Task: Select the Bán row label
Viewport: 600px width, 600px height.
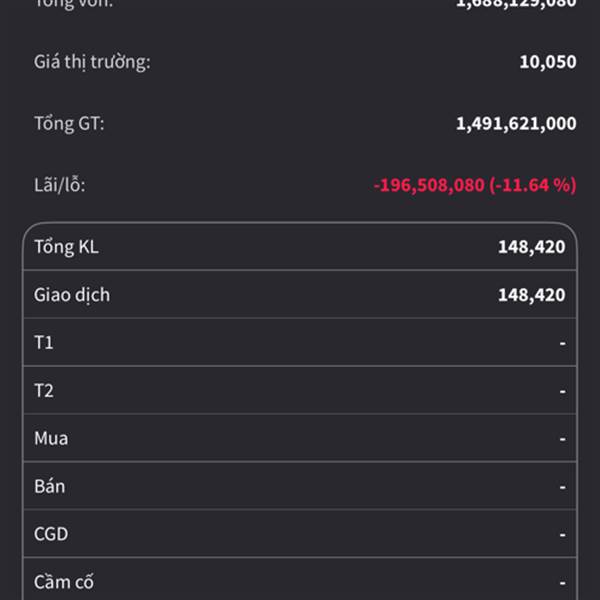Action: tap(49, 486)
